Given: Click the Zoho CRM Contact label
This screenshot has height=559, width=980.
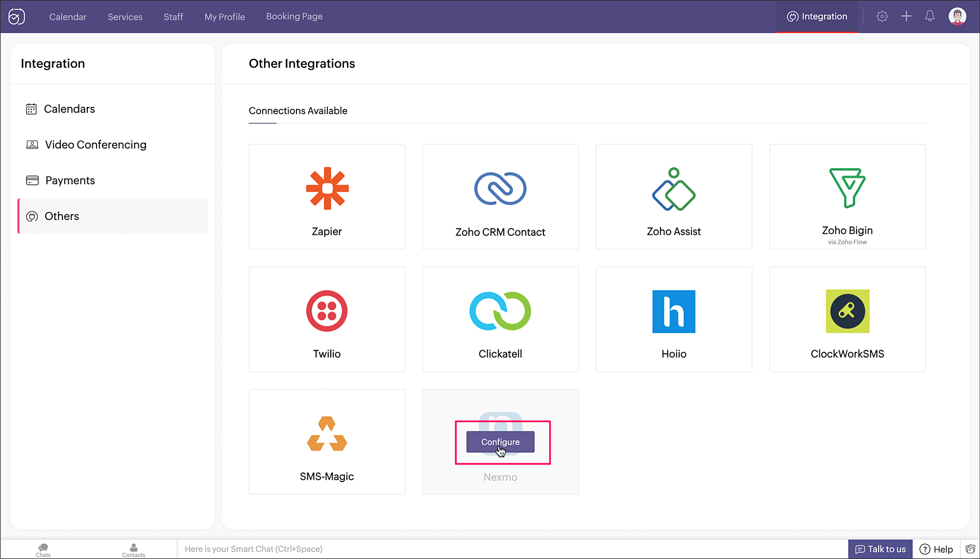Looking at the screenshot, I should [x=500, y=232].
